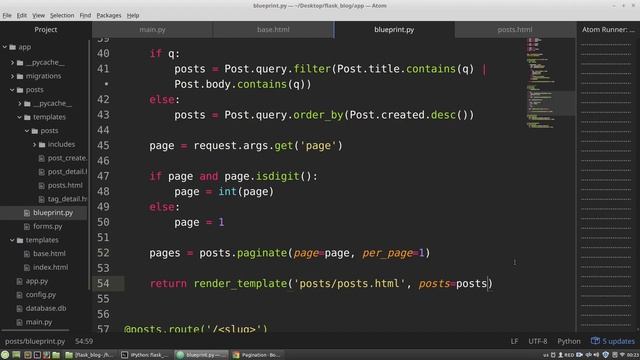Select blueprint.py in the project tree
The width and height of the screenshot is (640, 360).
tap(53, 213)
